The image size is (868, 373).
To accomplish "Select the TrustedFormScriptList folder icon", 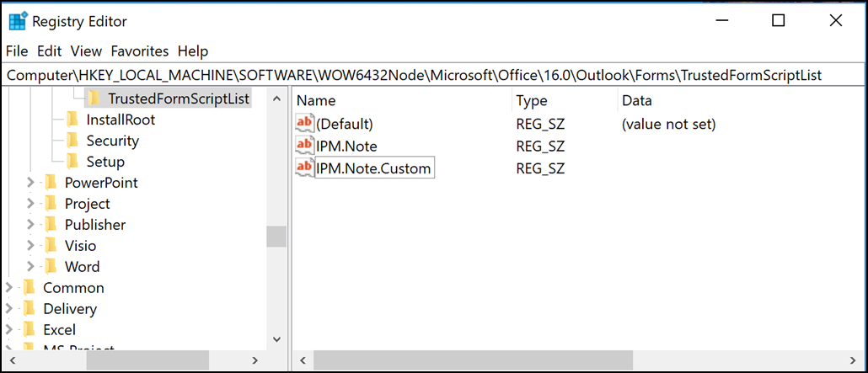I will coord(94,99).
